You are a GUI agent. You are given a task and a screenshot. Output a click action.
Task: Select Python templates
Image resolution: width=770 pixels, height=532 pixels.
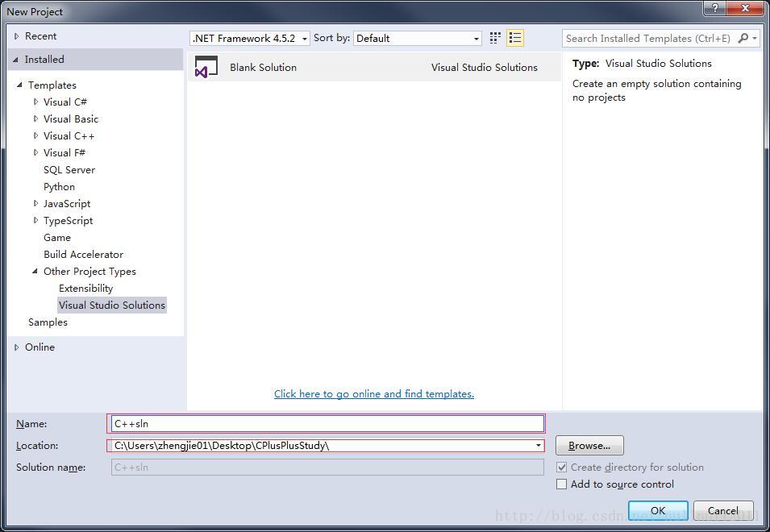(59, 186)
